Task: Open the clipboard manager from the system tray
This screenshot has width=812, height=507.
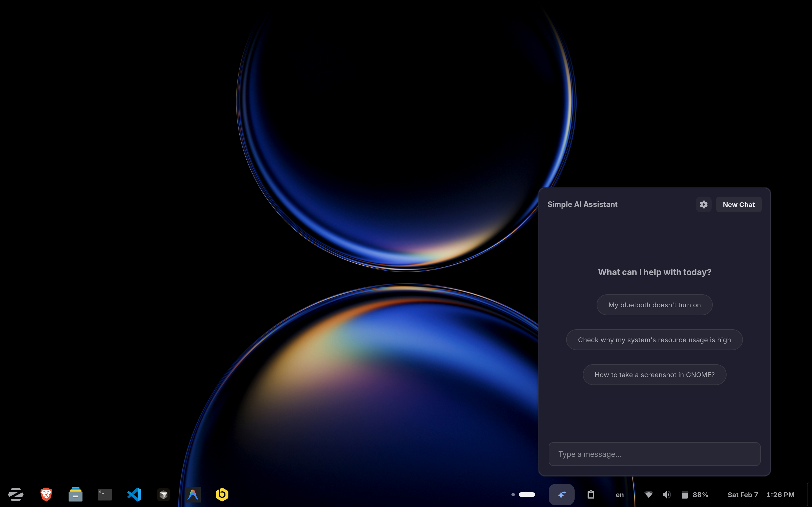Action: click(591, 494)
